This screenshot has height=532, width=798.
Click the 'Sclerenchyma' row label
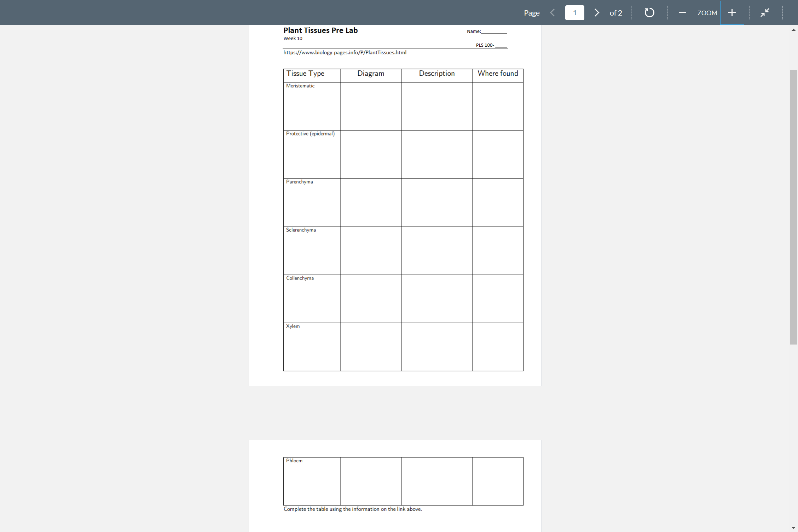[x=301, y=230]
